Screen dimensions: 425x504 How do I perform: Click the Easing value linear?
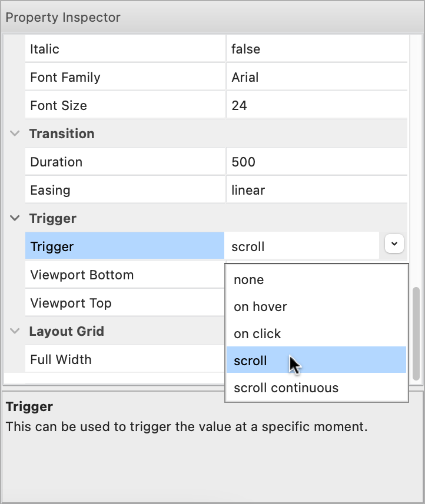[316, 191]
